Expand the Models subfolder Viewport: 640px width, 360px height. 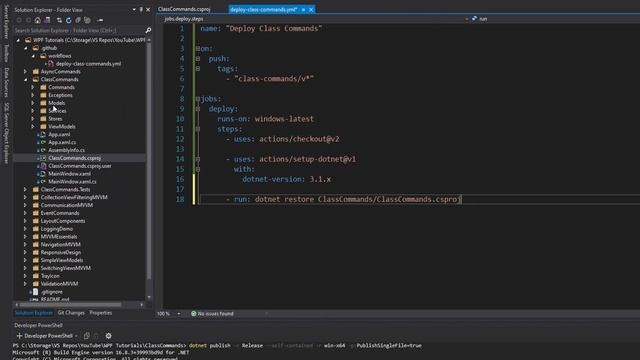pyautogui.click(x=33, y=103)
